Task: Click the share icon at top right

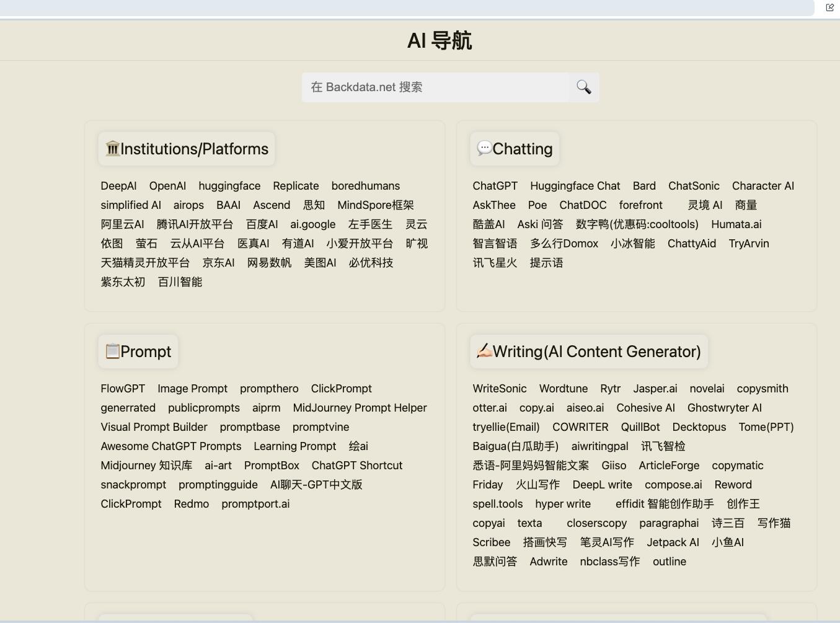Action: pos(830,7)
